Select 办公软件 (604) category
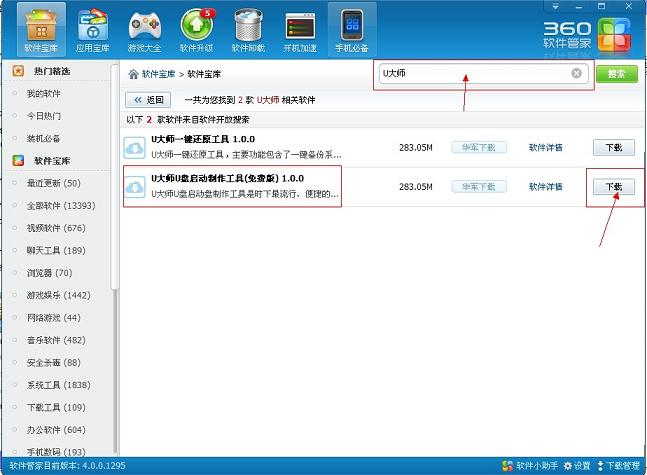Image resolution: width=647 pixels, height=475 pixels. coord(56,430)
